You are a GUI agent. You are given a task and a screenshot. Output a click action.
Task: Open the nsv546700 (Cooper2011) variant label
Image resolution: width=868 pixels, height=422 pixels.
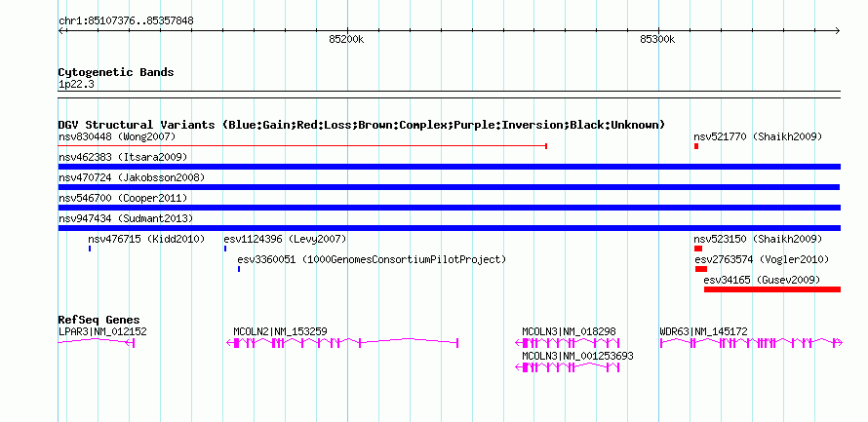click(x=123, y=198)
